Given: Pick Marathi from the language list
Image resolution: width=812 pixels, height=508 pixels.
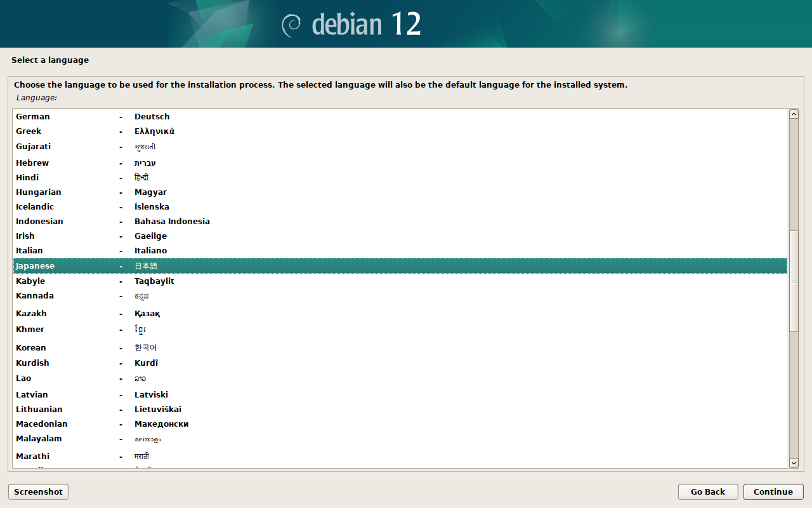Looking at the screenshot, I should pos(400,456).
